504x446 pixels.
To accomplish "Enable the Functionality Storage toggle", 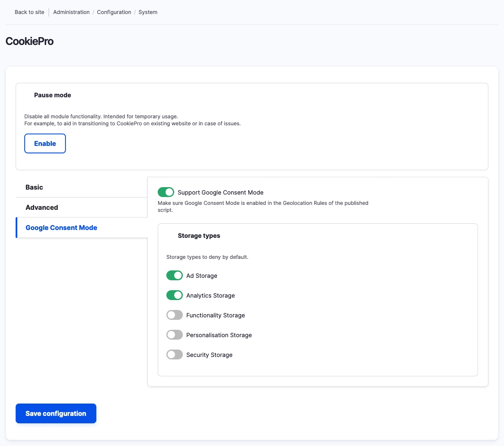I will pyautogui.click(x=175, y=315).
